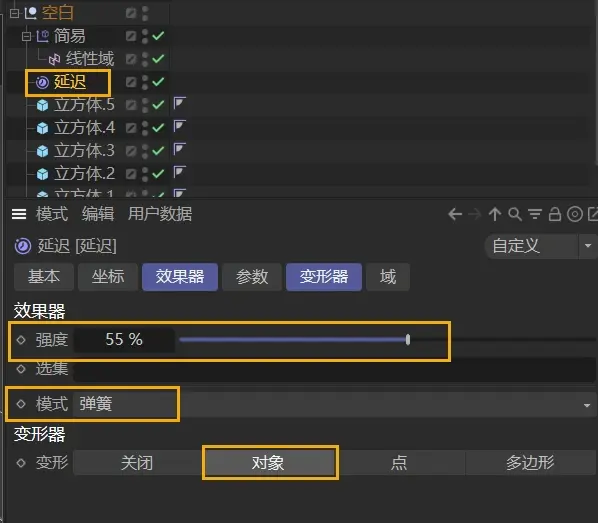Image resolution: width=598 pixels, height=523 pixels.
Task: Select 立方体.4 in object list
Action: [x=84, y=127]
